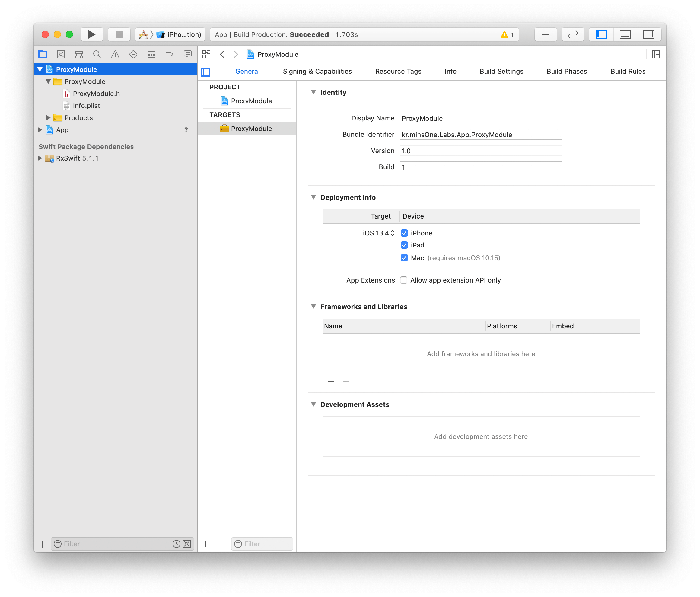Open the Test navigator
Viewport: 700px width, 597px height.
click(x=133, y=54)
